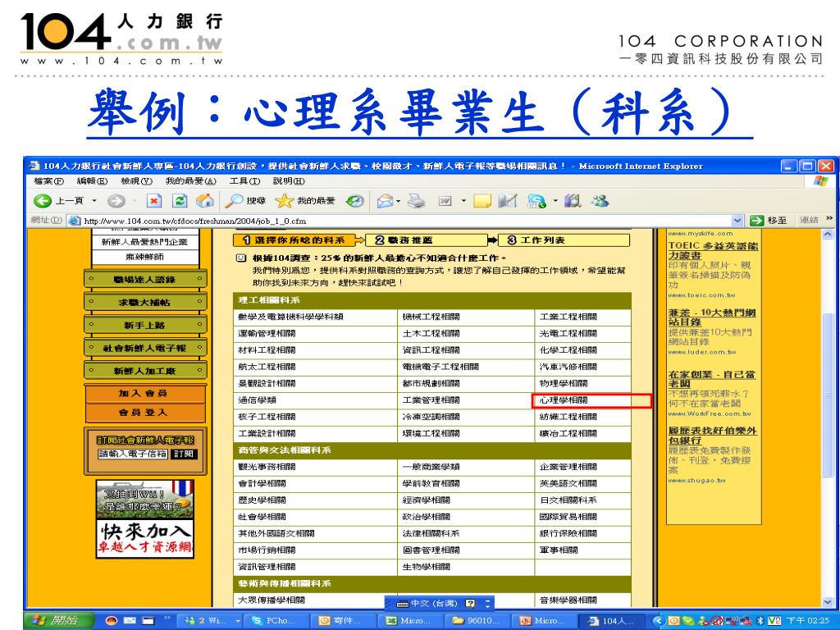Expand the 連結 links toolbar chevron
This screenshot has height=630, width=840.
pos(830,218)
